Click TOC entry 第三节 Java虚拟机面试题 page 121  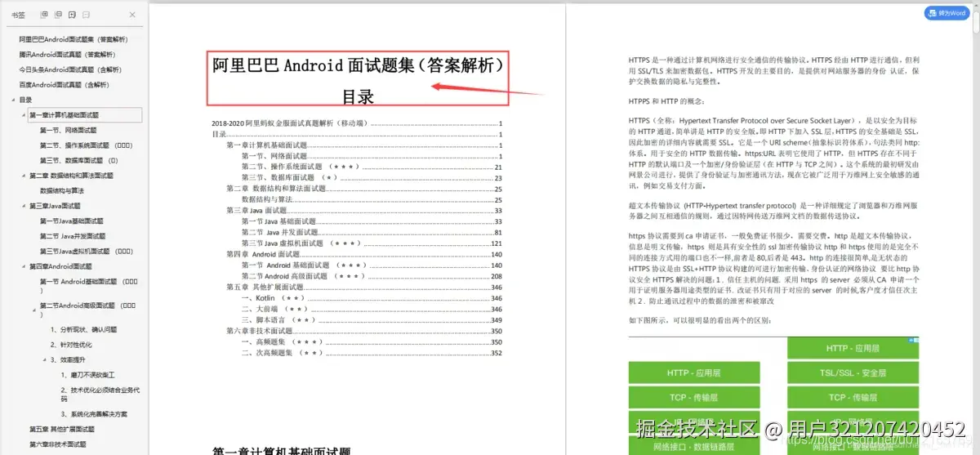point(372,243)
